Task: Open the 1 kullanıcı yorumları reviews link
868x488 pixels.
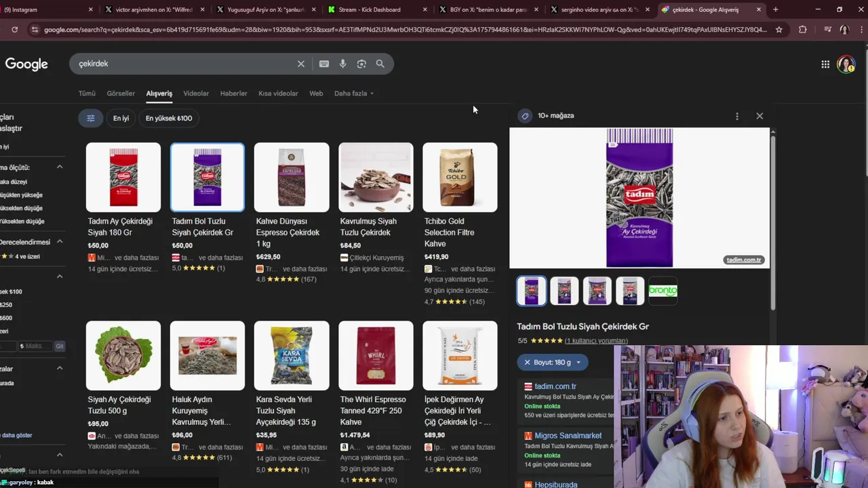Action: pos(596,341)
